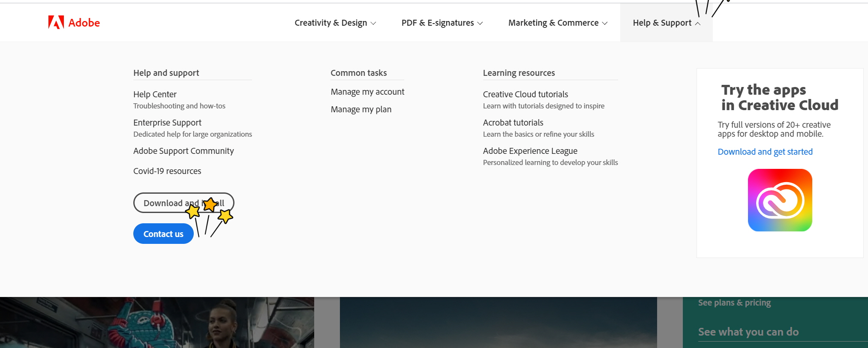Click 'Try full versions of 20+ creative' text
Image resolution: width=868 pixels, height=348 pixels.
click(774, 125)
